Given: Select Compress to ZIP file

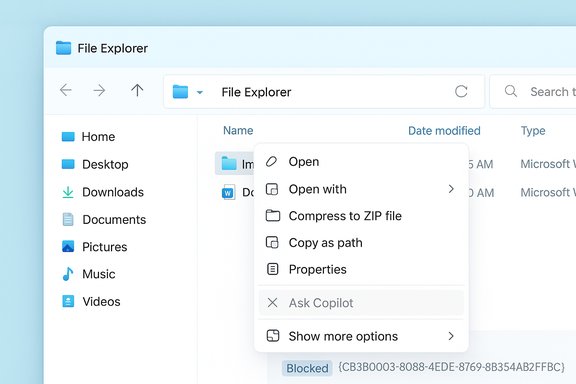Looking at the screenshot, I should click(361, 216).
